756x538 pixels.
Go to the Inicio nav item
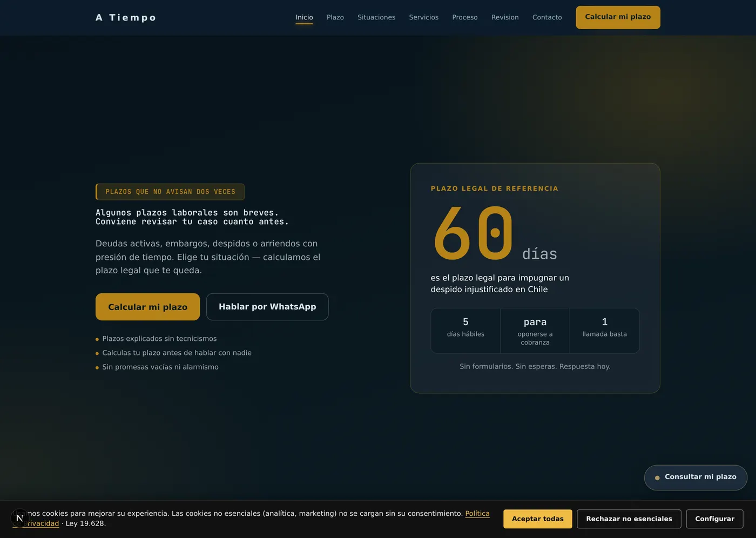tap(304, 17)
